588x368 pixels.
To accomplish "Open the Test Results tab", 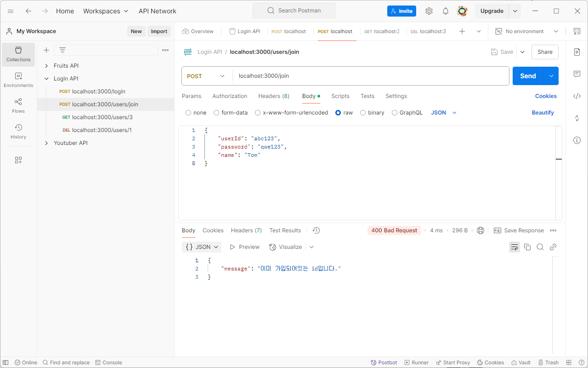I will (x=285, y=230).
